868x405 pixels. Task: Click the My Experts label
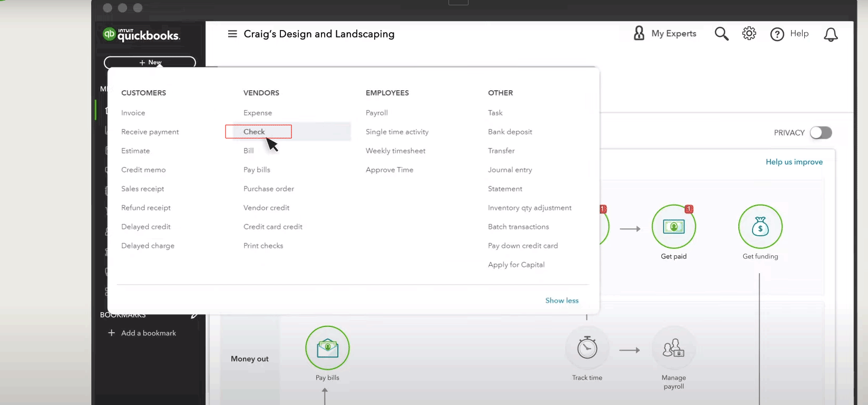point(674,34)
